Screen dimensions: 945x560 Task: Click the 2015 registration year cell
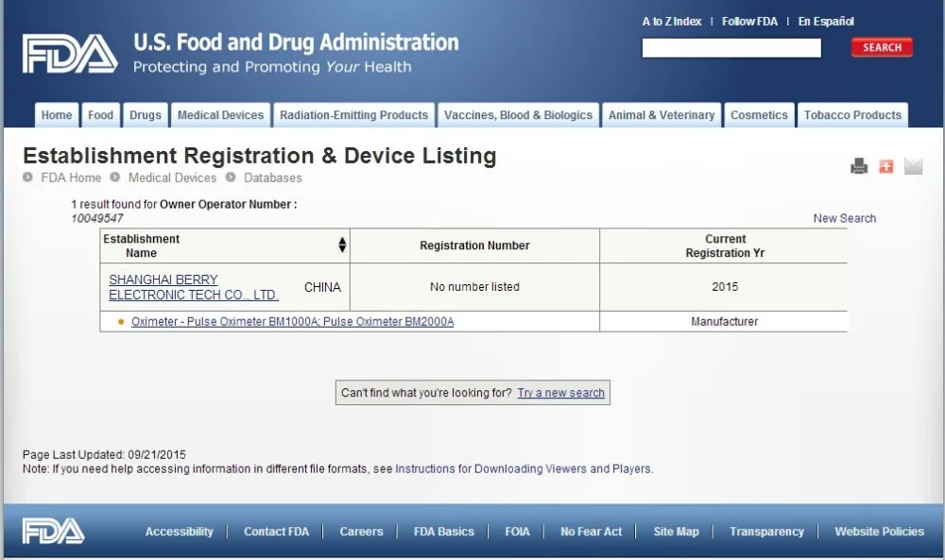click(x=725, y=287)
